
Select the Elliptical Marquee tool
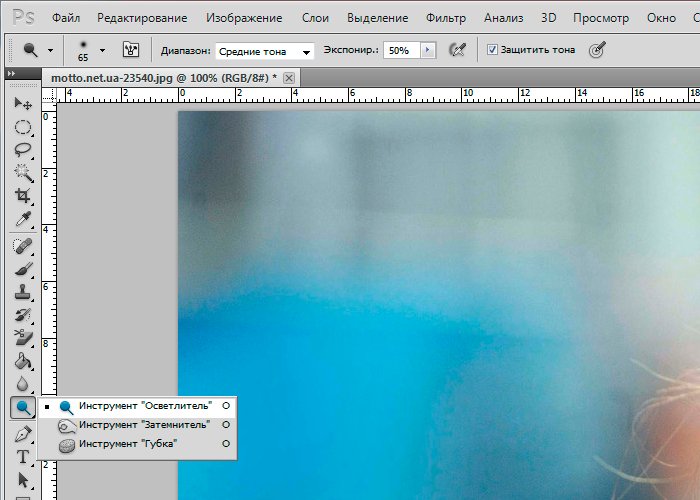click(x=22, y=127)
